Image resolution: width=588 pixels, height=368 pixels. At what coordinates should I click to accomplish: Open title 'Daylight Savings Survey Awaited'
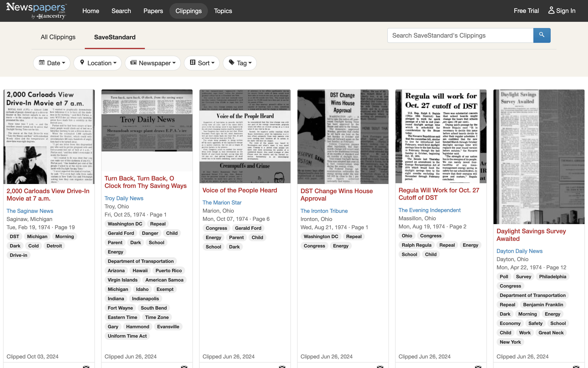click(x=531, y=235)
